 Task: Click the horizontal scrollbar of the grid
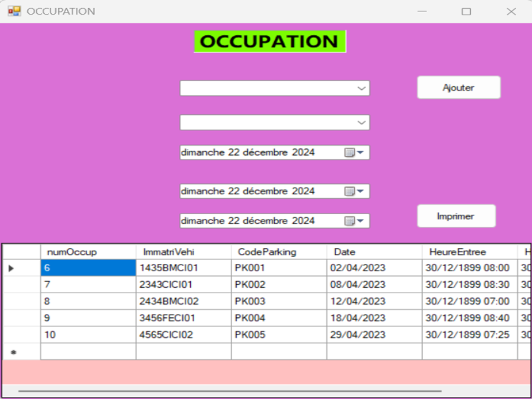[x=266, y=391]
